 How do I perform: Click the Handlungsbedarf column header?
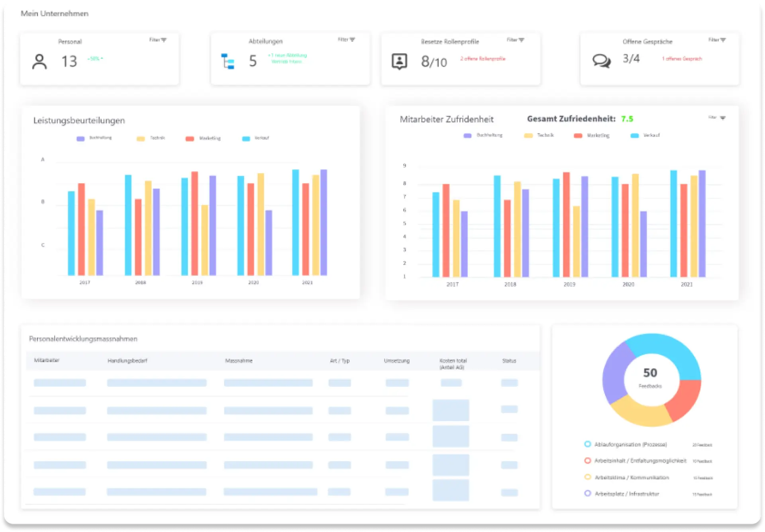click(x=127, y=361)
